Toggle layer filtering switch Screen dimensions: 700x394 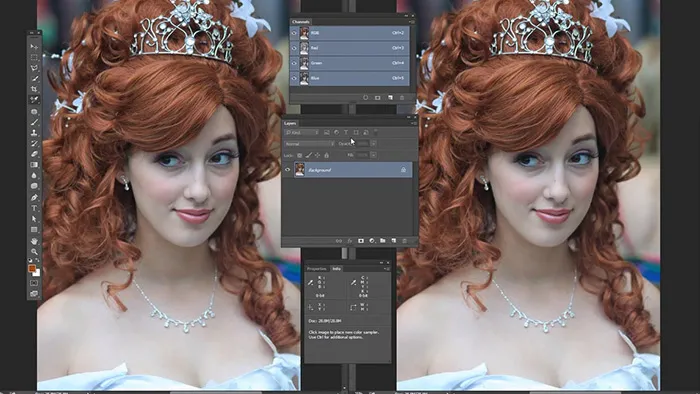pos(375,132)
